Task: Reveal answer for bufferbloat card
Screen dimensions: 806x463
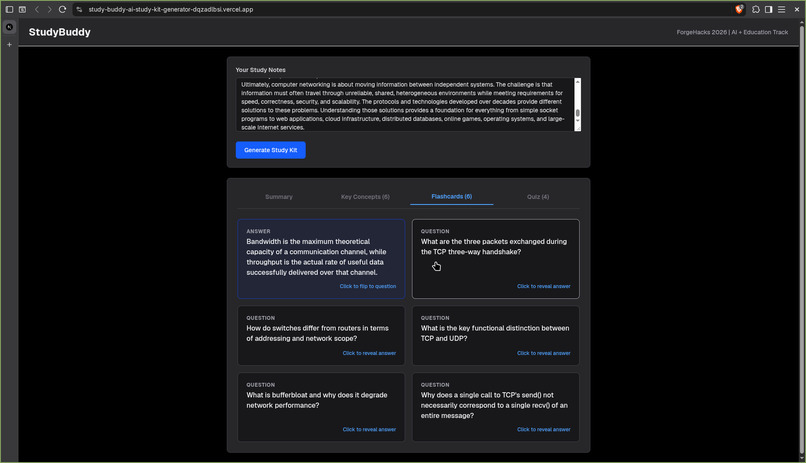Action: (x=369, y=429)
